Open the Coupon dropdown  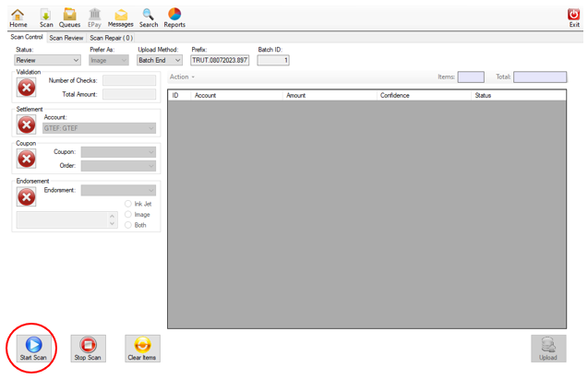[118, 152]
